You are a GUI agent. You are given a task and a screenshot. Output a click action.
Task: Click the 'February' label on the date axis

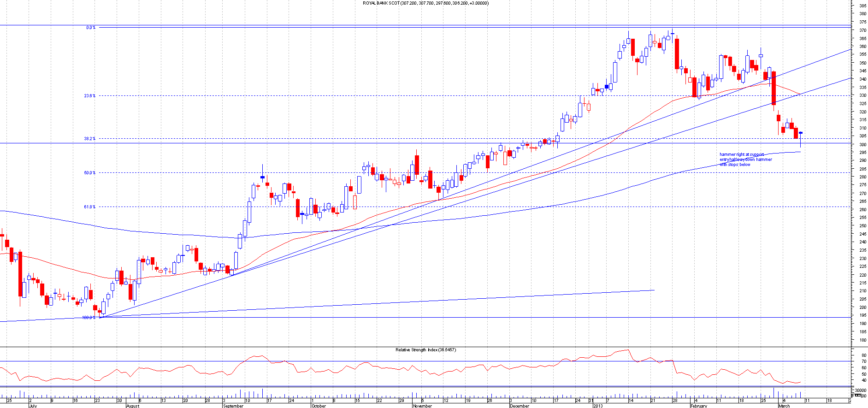pos(699,406)
